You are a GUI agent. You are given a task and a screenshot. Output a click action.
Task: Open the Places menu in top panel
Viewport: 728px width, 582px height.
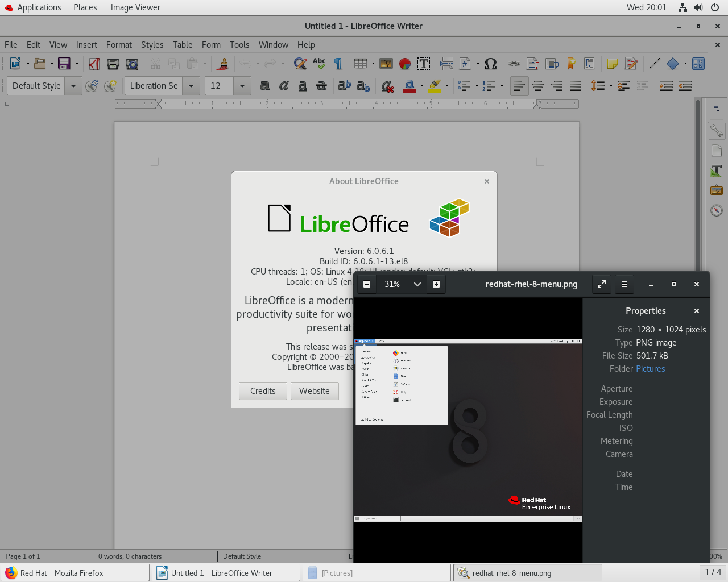[x=85, y=7]
